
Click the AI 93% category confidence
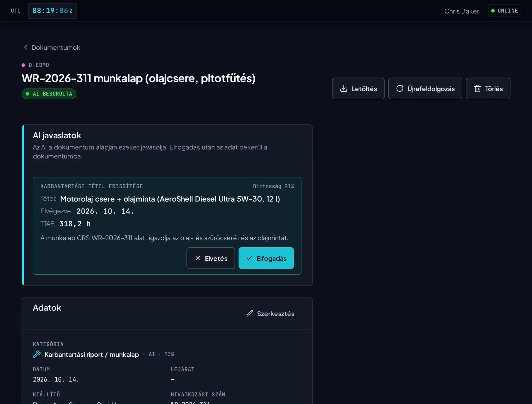click(161, 354)
